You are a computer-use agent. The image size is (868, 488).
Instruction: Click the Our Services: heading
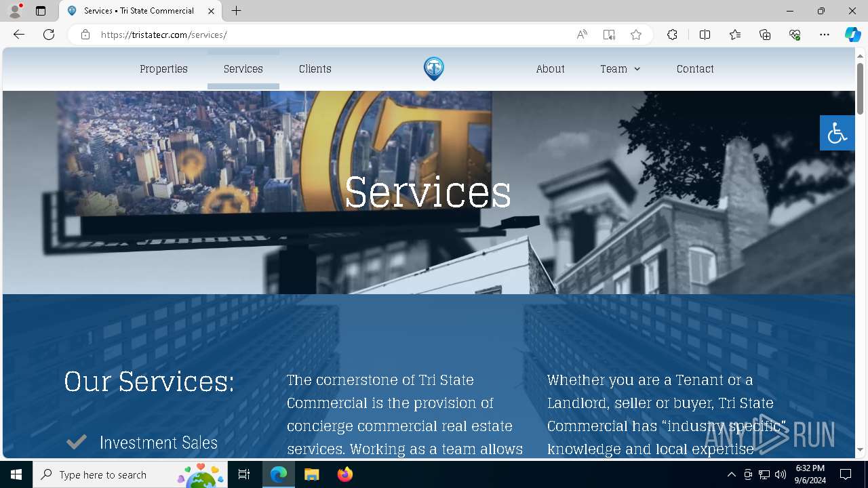(x=149, y=382)
